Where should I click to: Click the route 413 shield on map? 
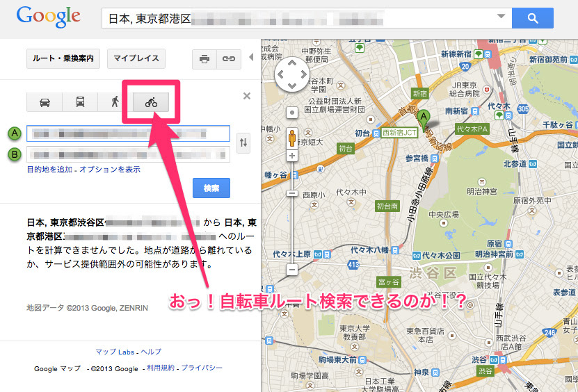tap(353, 264)
